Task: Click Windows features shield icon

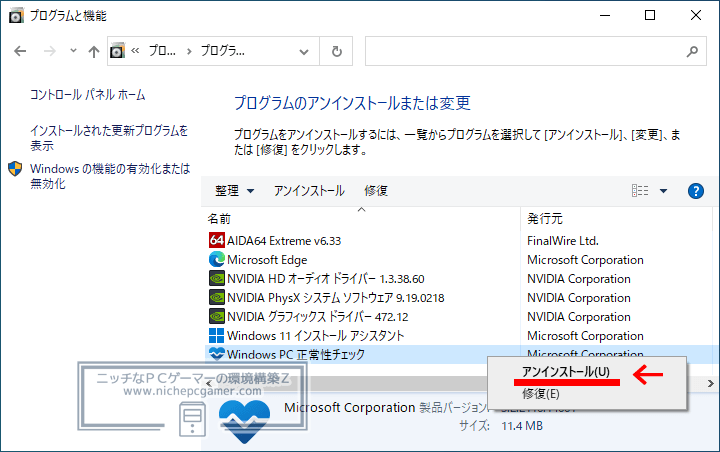Action: click(x=15, y=169)
